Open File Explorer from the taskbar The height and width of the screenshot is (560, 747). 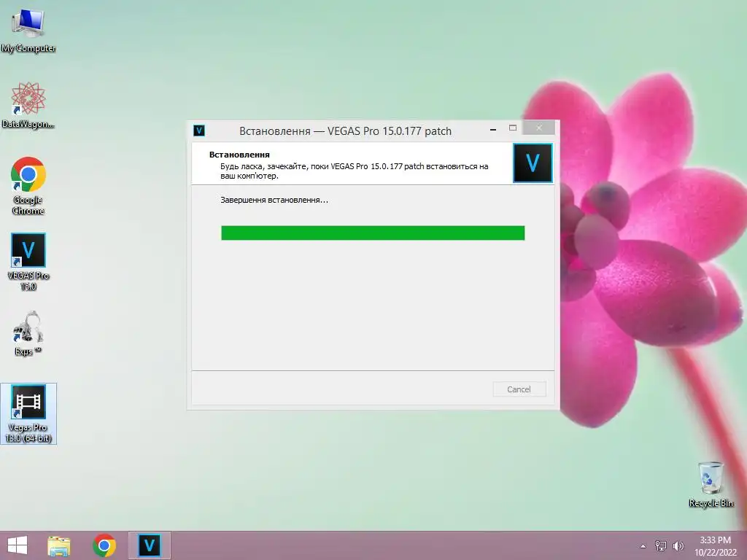(59, 545)
